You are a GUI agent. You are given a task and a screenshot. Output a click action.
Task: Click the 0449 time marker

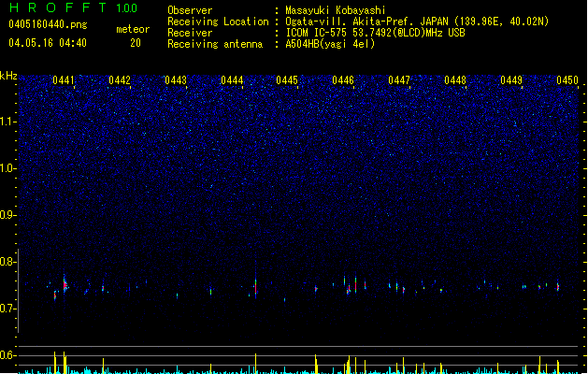coord(511,80)
